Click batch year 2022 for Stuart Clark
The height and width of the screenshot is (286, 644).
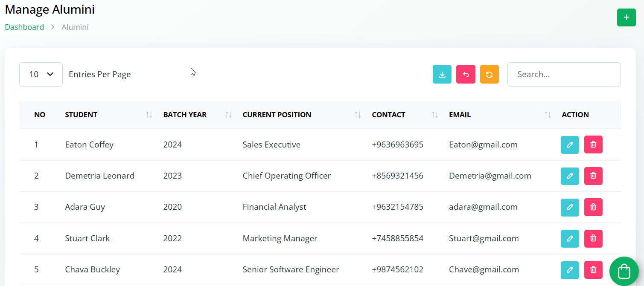(x=172, y=238)
